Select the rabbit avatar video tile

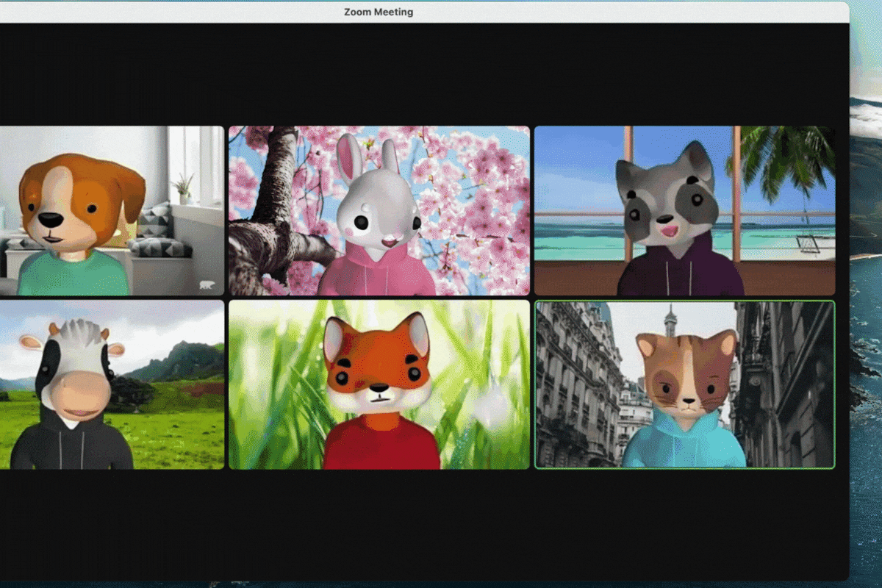379,210
